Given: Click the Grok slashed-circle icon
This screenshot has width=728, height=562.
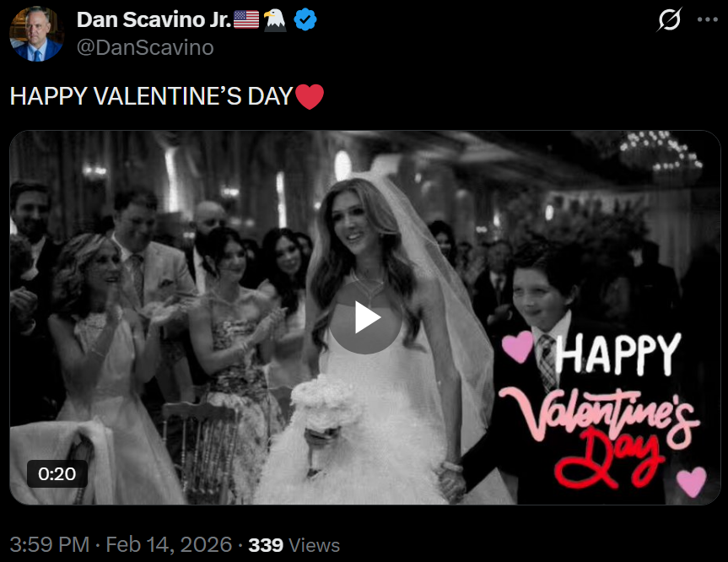Looking at the screenshot, I should pos(668,19).
